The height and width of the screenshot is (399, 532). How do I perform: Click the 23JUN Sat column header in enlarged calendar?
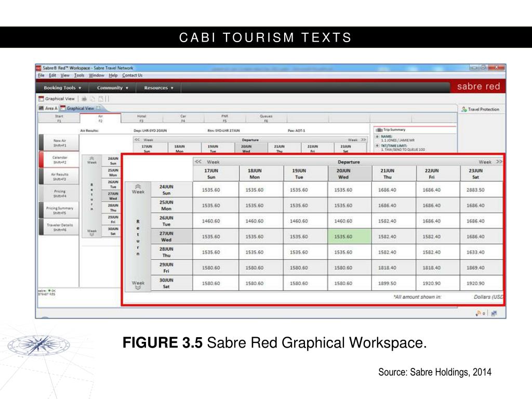pos(481,174)
